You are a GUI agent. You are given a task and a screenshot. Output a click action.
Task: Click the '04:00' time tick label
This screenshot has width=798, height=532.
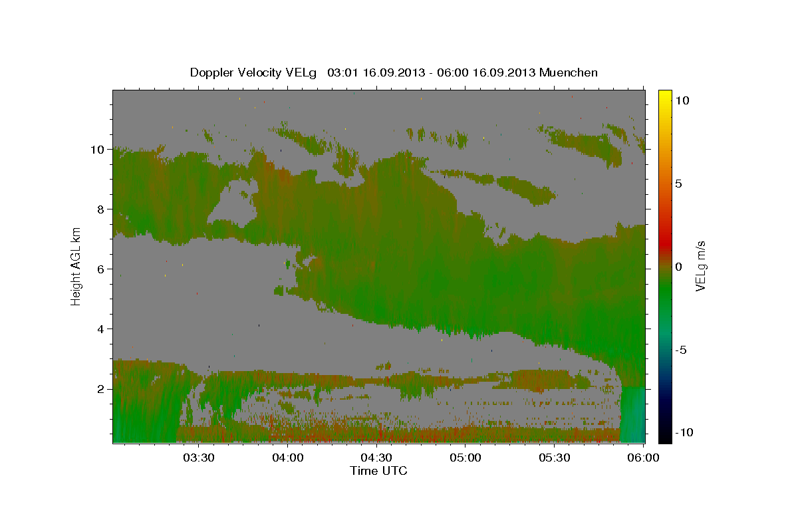(x=287, y=458)
